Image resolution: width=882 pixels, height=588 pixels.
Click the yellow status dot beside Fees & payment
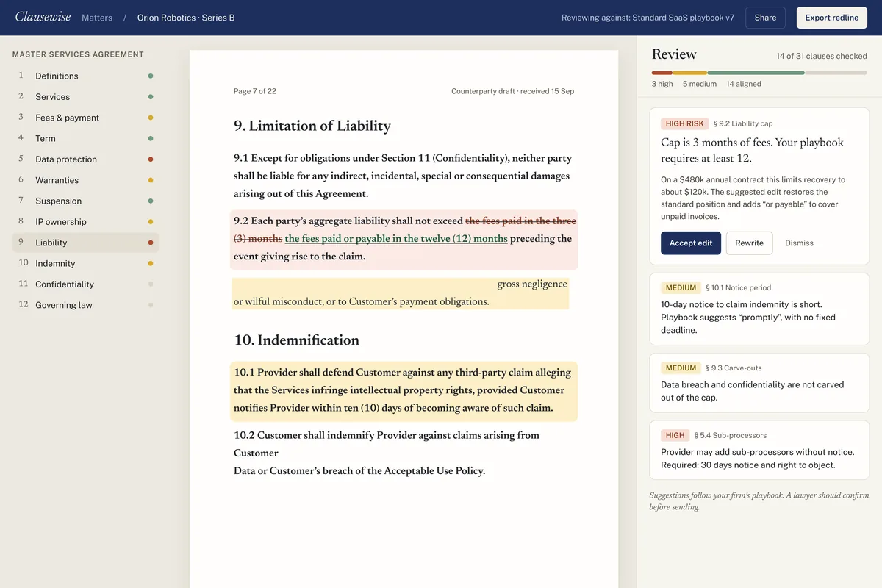coord(151,118)
